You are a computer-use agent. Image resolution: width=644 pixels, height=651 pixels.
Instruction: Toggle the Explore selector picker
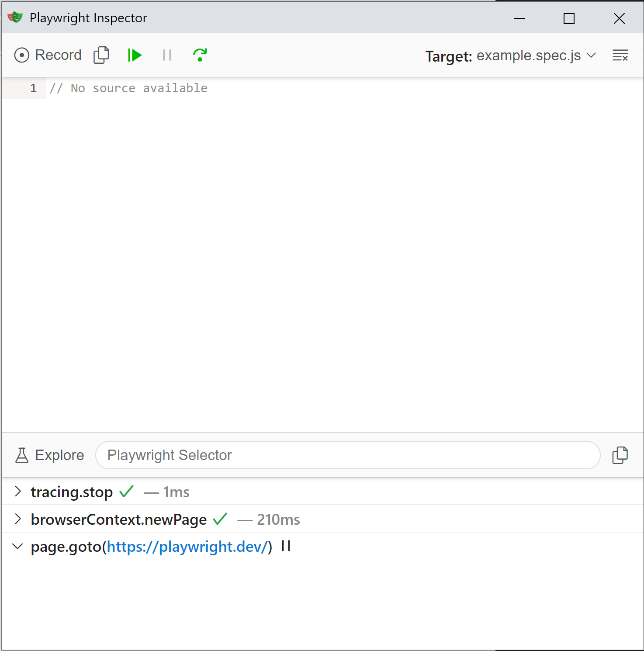click(x=49, y=455)
